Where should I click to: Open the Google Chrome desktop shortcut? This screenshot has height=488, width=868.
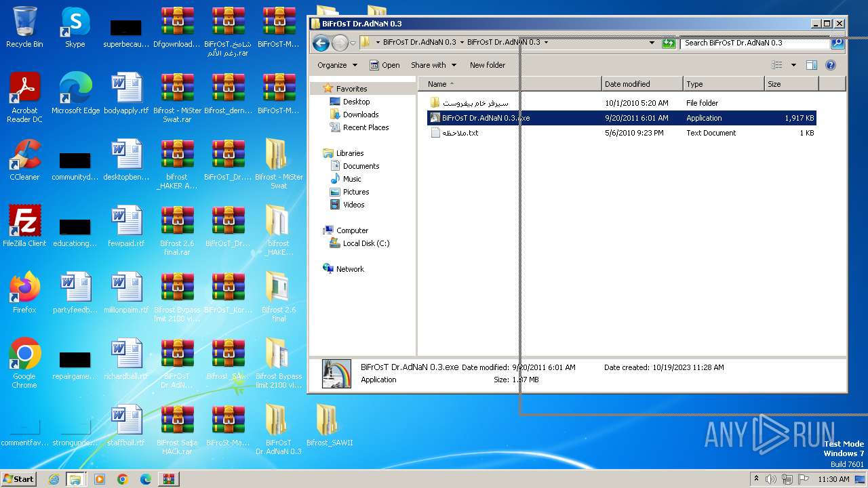(x=24, y=363)
